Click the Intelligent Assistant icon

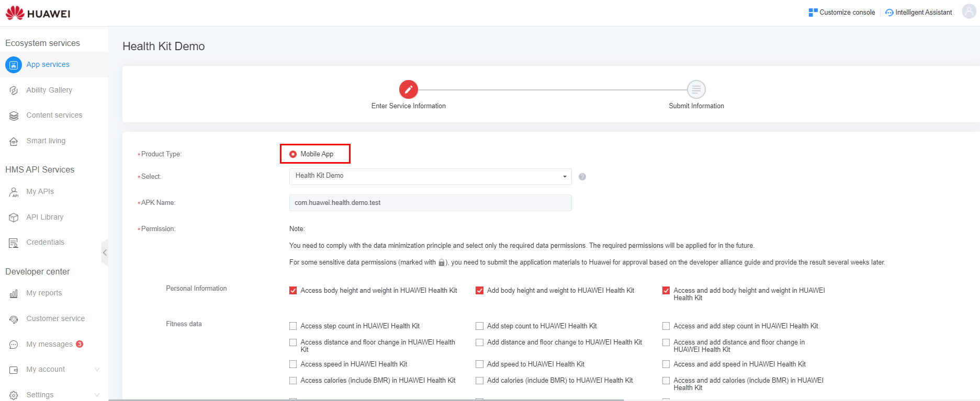click(889, 13)
